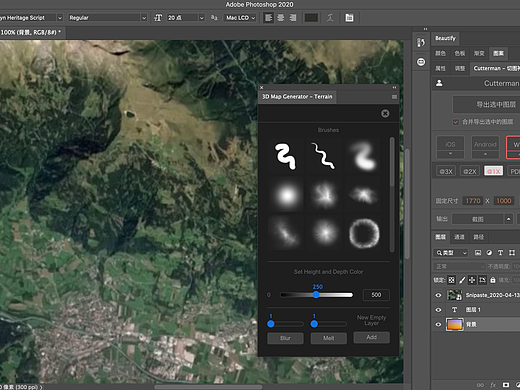Screen dimensions: 520x390
Task: Click the height depth color slider handle
Action: click(x=316, y=295)
